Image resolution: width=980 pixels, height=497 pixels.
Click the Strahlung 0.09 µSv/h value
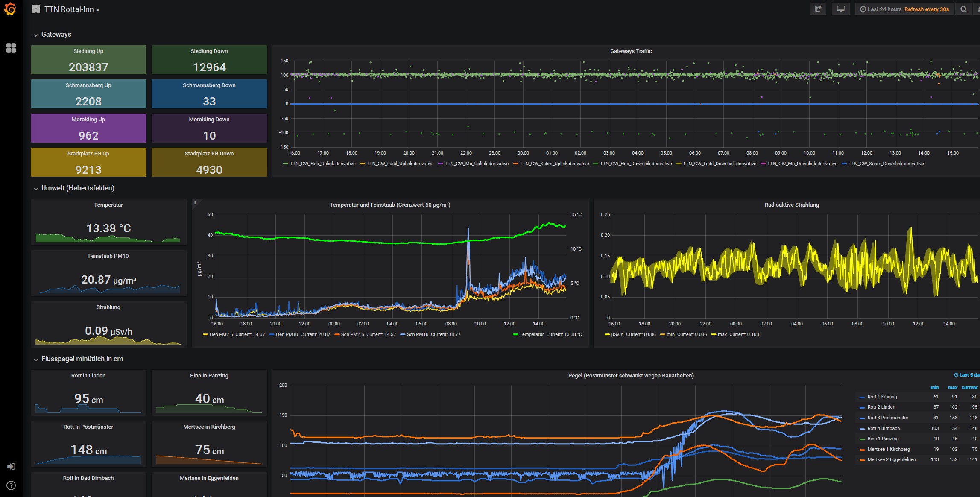108,331
